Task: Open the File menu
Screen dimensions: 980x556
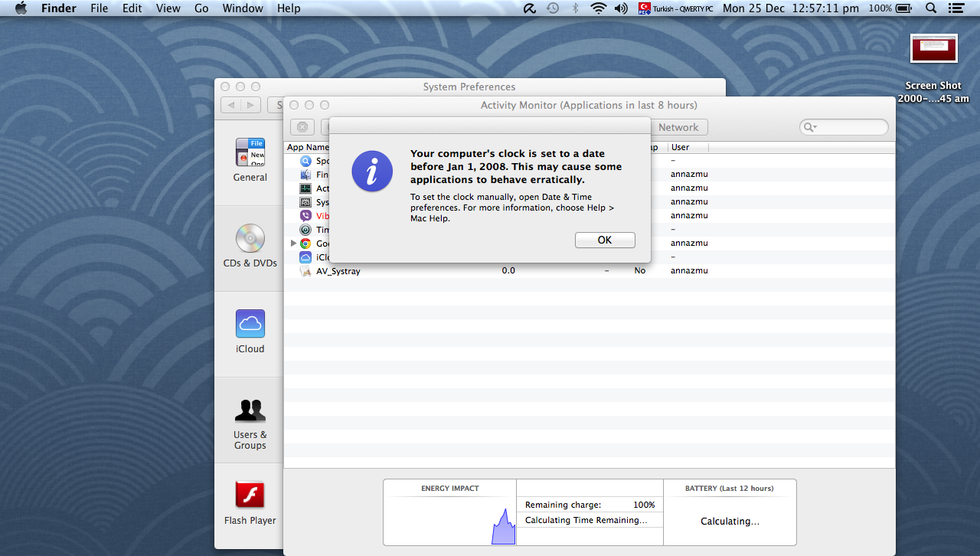Action: [x=99, y=8]
